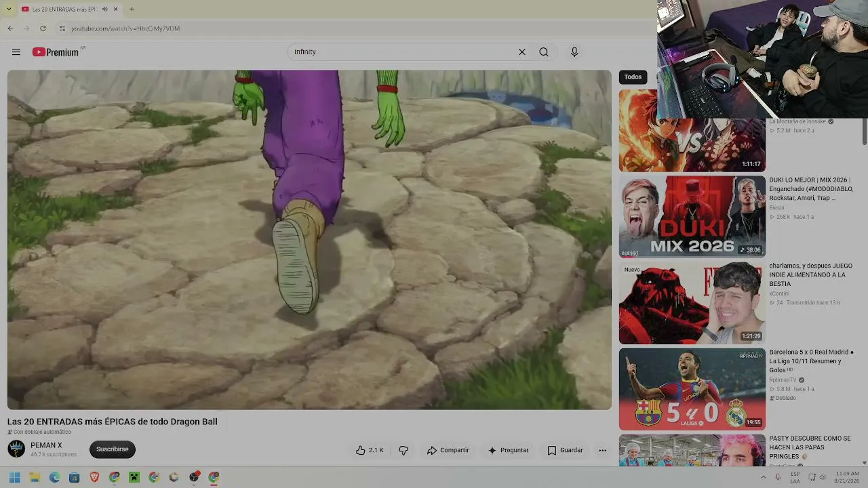Open Minecraft from the taskbar
This screenshot has width=868, height=488.
(x=134, y=477)
